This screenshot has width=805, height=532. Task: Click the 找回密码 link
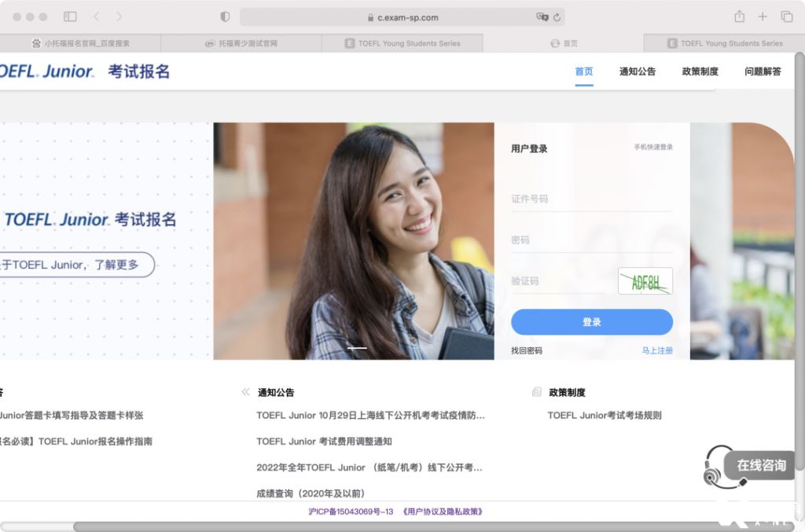tap(526, 350)
